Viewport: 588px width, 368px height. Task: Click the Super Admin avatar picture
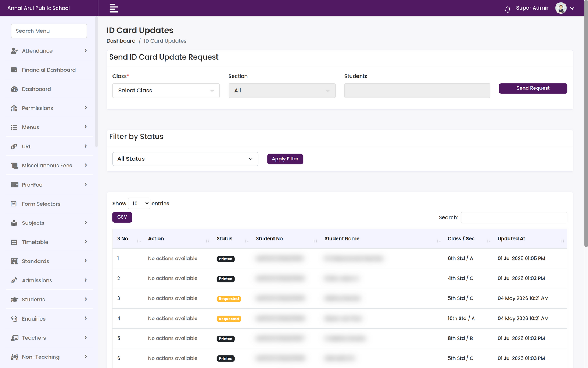click(561, 8)
